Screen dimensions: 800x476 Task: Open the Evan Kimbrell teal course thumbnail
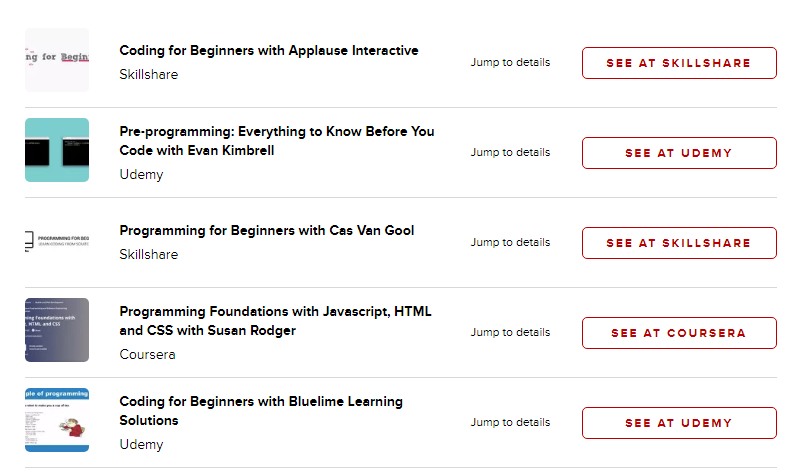tap(57, 150)
